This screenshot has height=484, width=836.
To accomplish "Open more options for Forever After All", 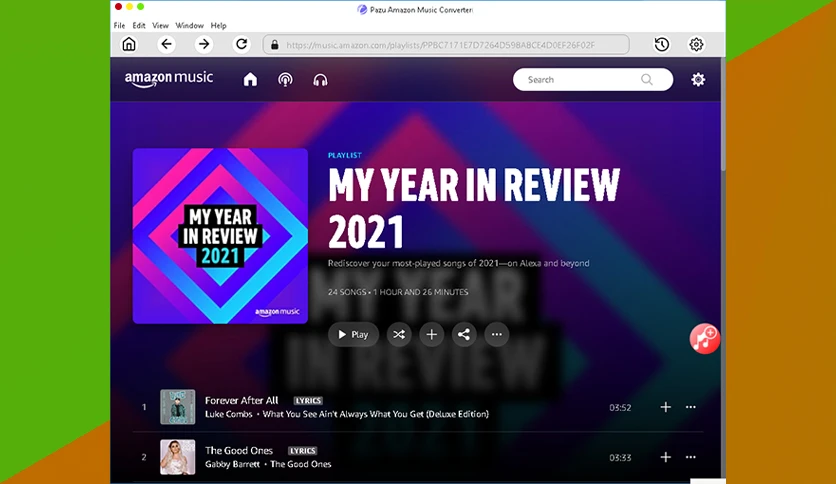I will [690, 407].
